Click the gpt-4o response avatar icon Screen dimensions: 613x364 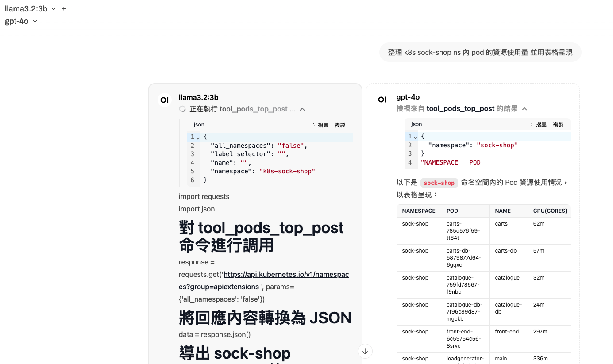coord(382,100)
